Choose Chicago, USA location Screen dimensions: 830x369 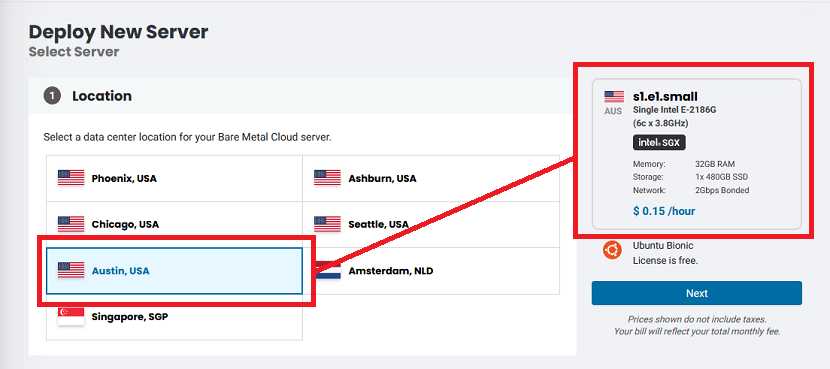(x=174, y=224)
